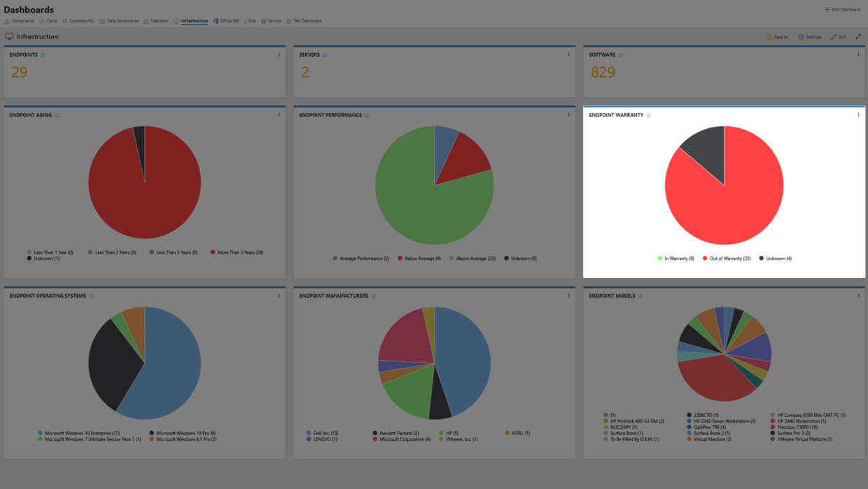
Task: Toggle the Dell Inc. (13) legend item
Action: [323, 433]
